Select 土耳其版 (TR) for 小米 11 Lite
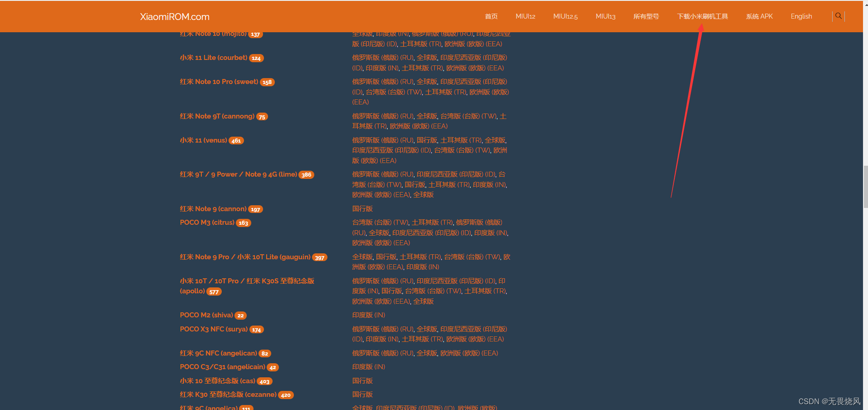This screenshot has height=410, width=868. point(422,68)
